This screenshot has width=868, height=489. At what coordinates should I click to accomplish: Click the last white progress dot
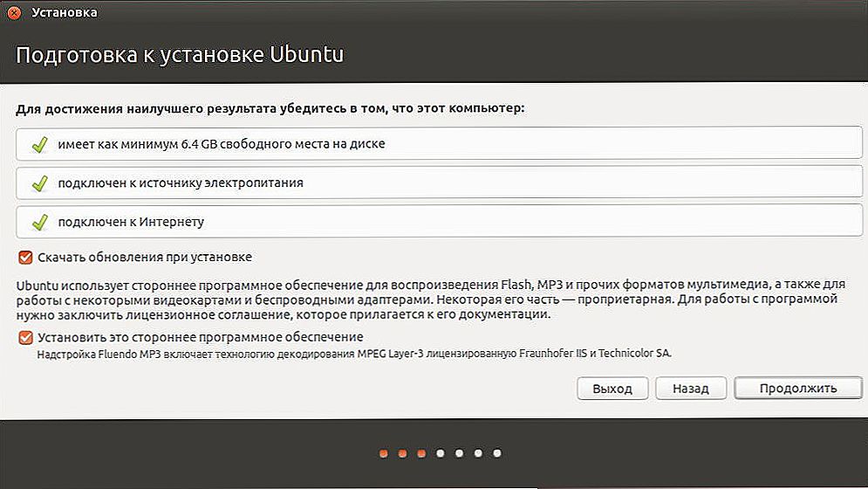tap(497, 453)
